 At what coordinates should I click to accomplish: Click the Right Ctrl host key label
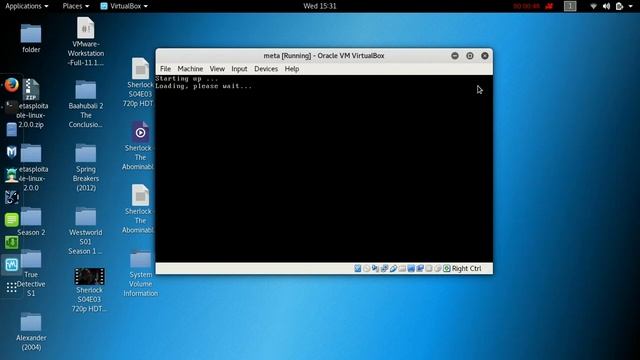(x=467, y=268)
